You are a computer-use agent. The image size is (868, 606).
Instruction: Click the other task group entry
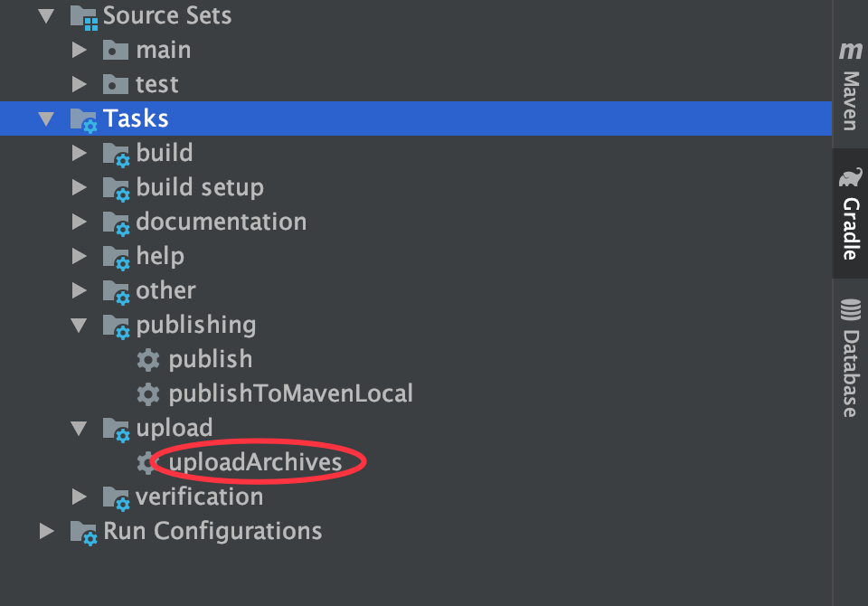click(x=165, y=290)
